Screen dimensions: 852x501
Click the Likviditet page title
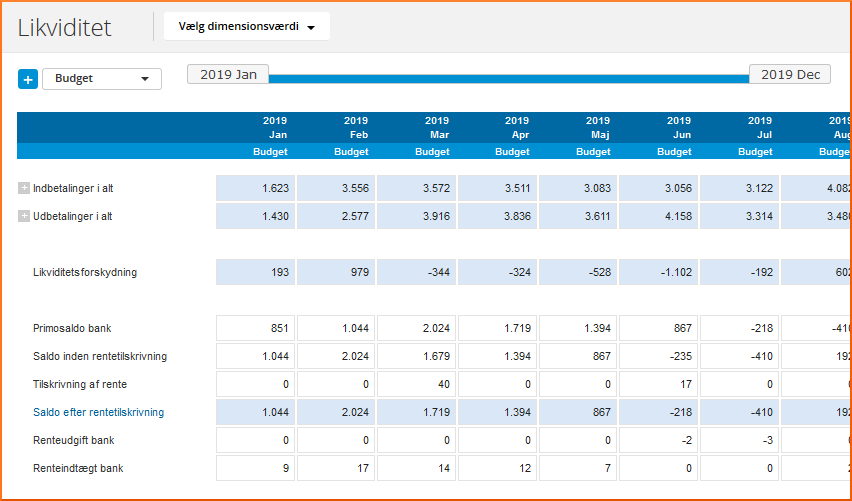tap(65, 28)
